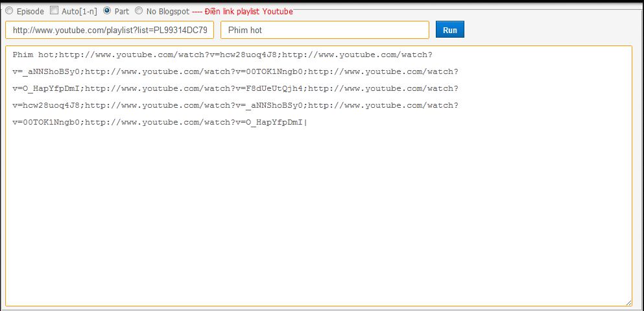Enable the Auto[1-n] checkbox
The height and width of the screenshot is (311, 644).
point(54,10)
